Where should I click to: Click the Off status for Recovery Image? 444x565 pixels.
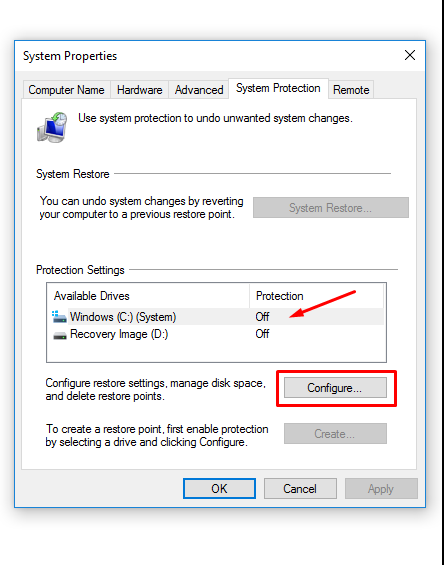click(x=262, y=334)
